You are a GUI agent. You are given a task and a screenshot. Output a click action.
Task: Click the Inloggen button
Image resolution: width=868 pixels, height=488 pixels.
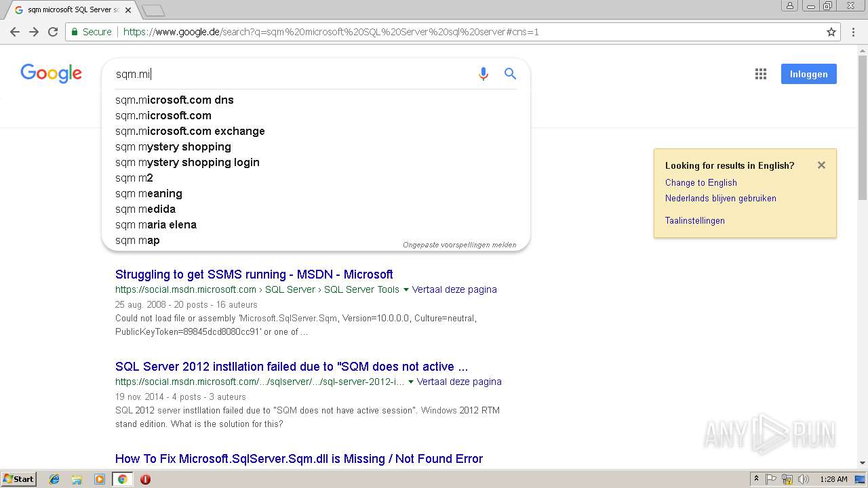coord(808,74)
